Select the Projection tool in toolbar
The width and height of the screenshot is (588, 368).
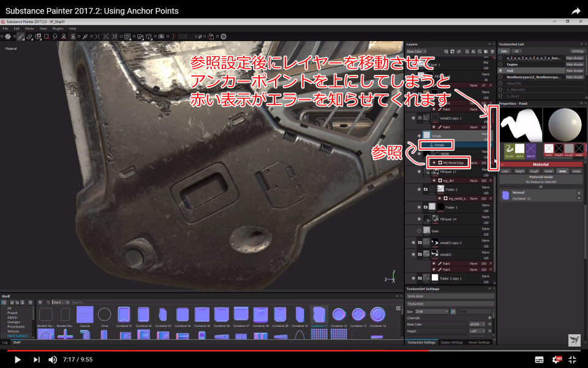(x=38, y=36)
